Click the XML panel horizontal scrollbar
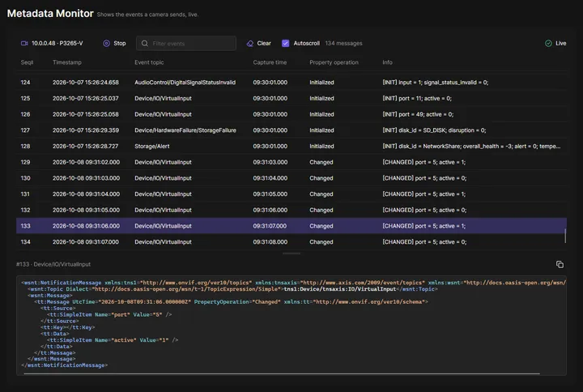 pos(282,373)
